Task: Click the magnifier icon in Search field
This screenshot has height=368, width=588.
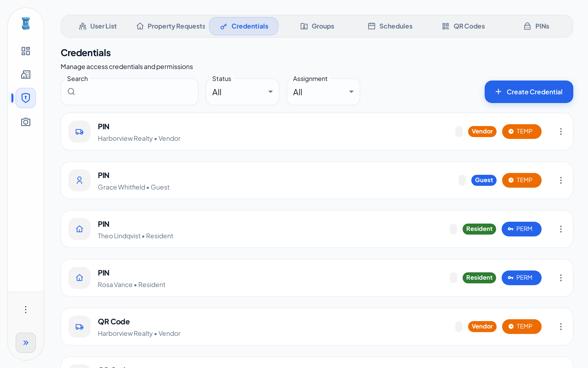Action: click(71, 92)
